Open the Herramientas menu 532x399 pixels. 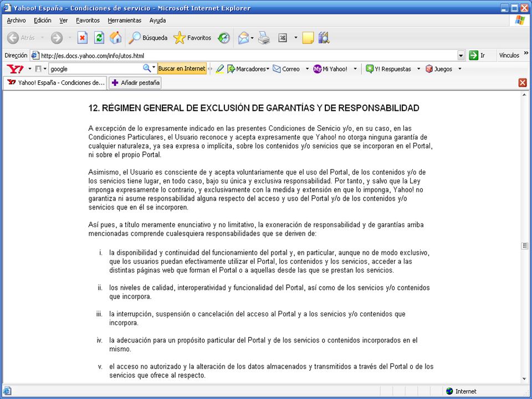125,21
